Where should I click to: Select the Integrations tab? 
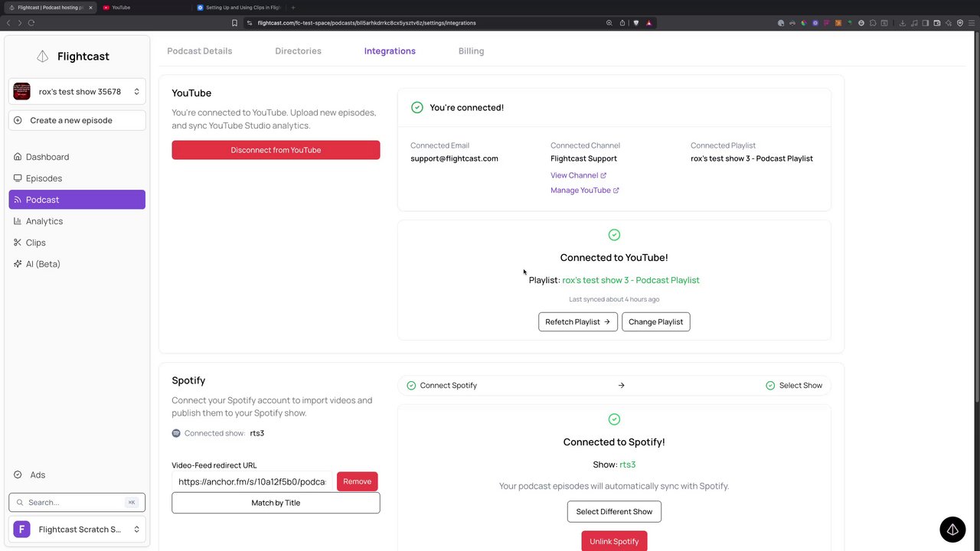390,51
